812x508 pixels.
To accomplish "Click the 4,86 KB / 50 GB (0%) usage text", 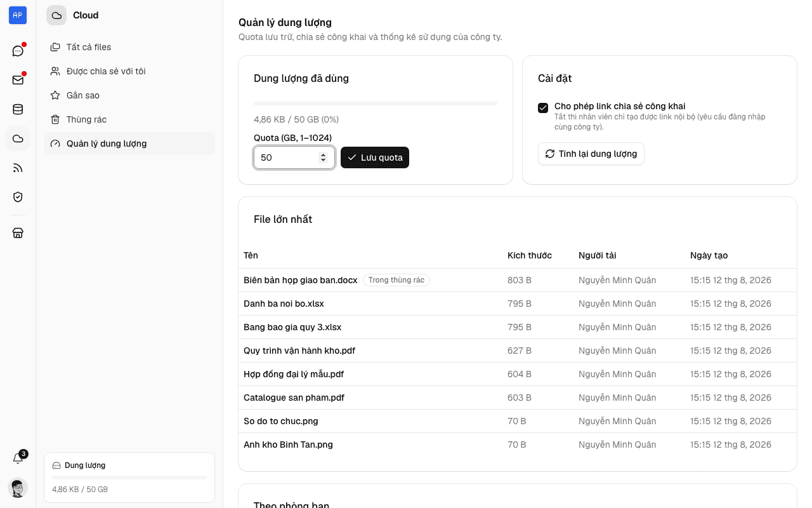I will [x=296, y=119].
